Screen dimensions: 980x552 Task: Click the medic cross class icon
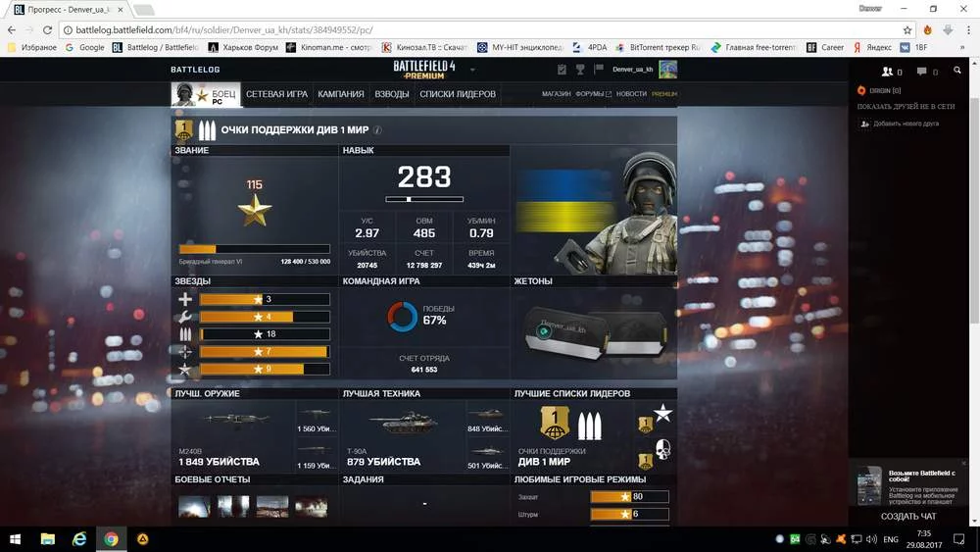pos(185,299)
